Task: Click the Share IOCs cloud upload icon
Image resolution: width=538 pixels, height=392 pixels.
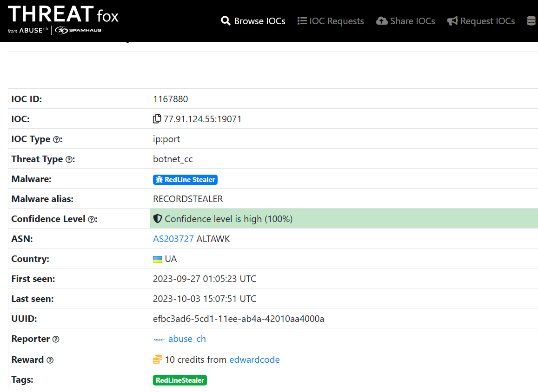Action: (x=382, y=21)
